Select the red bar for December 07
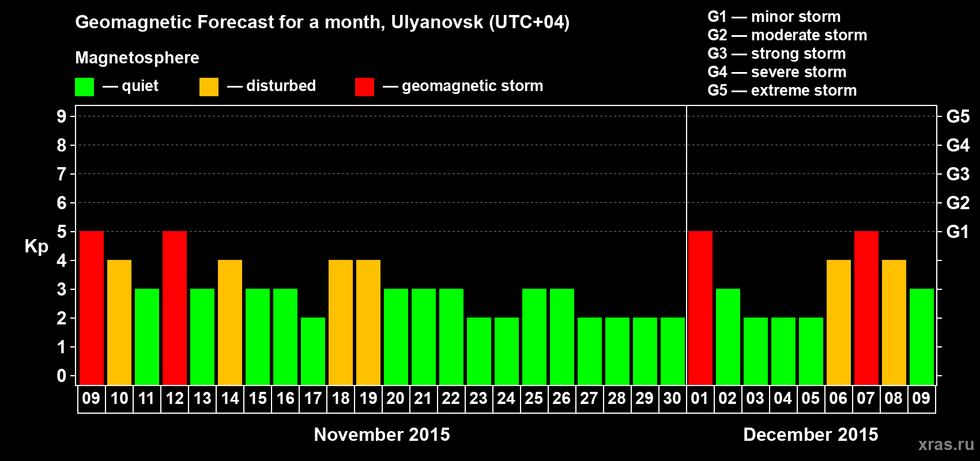Image resolution: width=980 pixels, height=461 pixels. point(866,308)
